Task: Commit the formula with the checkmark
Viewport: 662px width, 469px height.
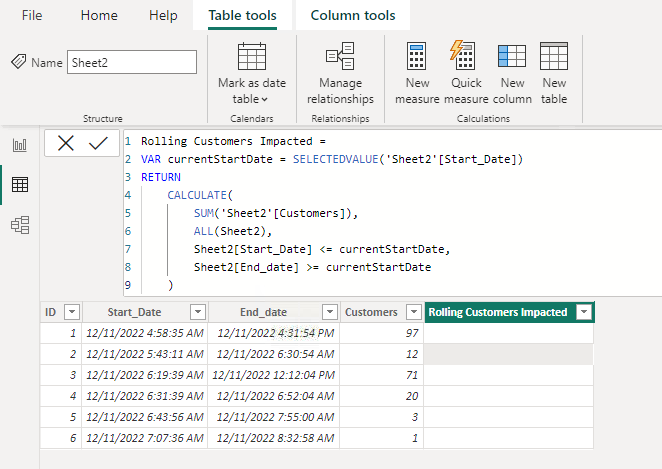Action: point(98,143)
